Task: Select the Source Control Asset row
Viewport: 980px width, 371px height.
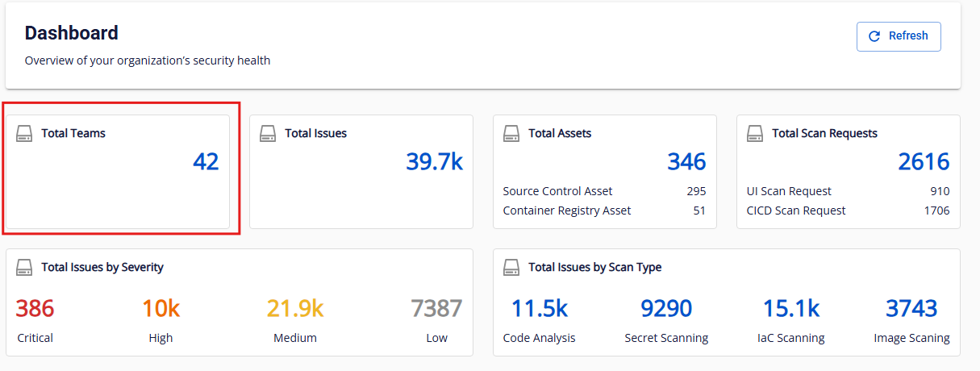Action: coord(604,191)
